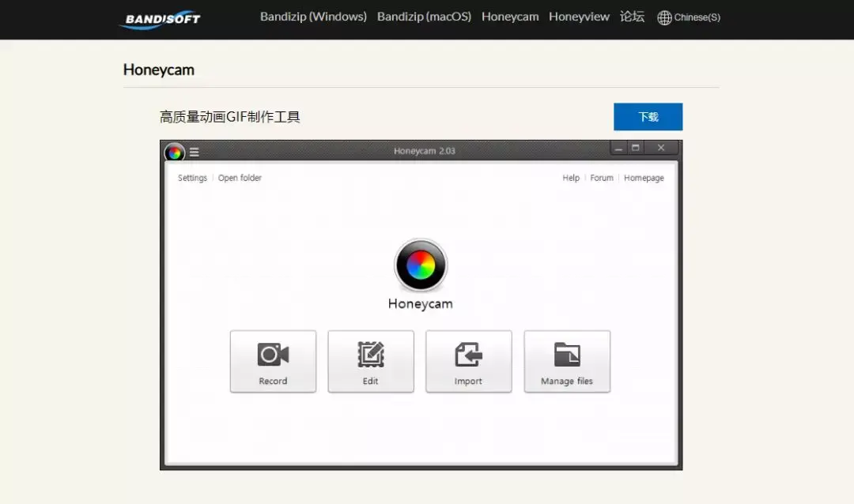Visit the Homepage link in Honeycam
The width and height of the screenshot is (854, 504).
(644, 178)
